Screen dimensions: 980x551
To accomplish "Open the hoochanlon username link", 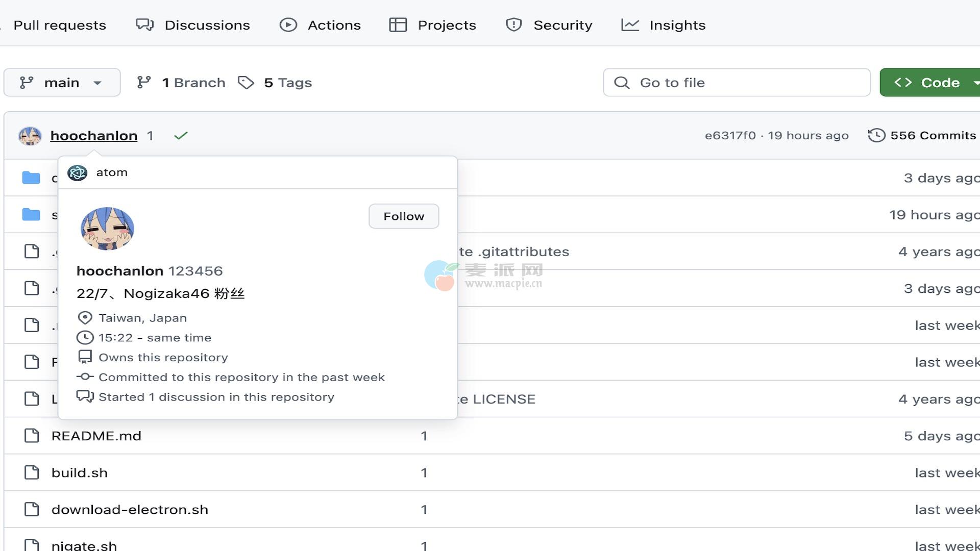I will tap(94, 136).
